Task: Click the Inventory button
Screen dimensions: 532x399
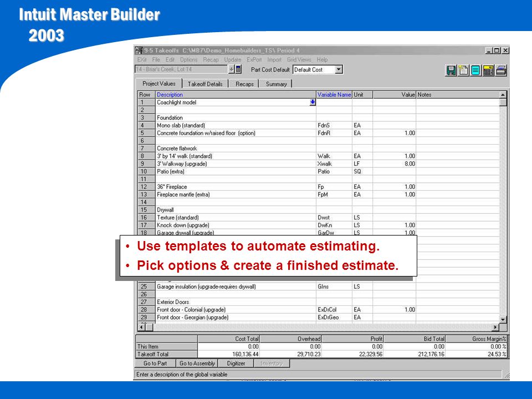Action: pyautogui.click(x=272, y=364)
